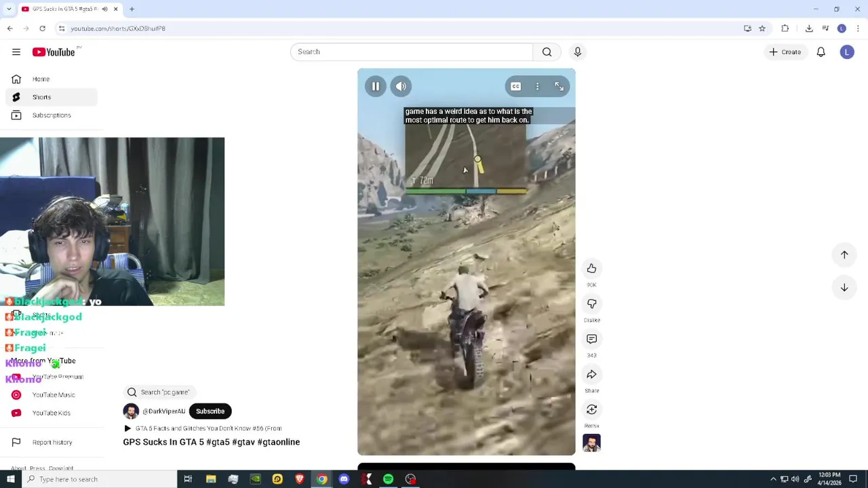Remix this short
Screen dimensions: 868x488
[591, 409]
